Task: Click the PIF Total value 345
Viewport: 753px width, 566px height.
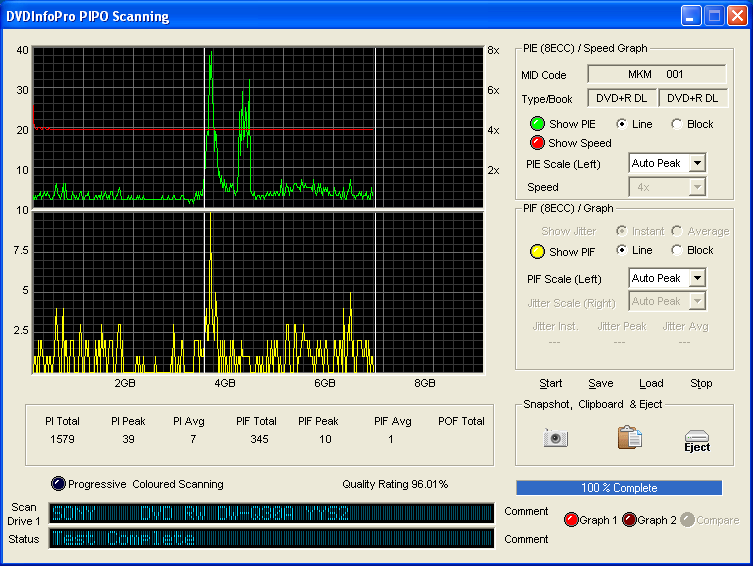Action: tap(259, 439)
